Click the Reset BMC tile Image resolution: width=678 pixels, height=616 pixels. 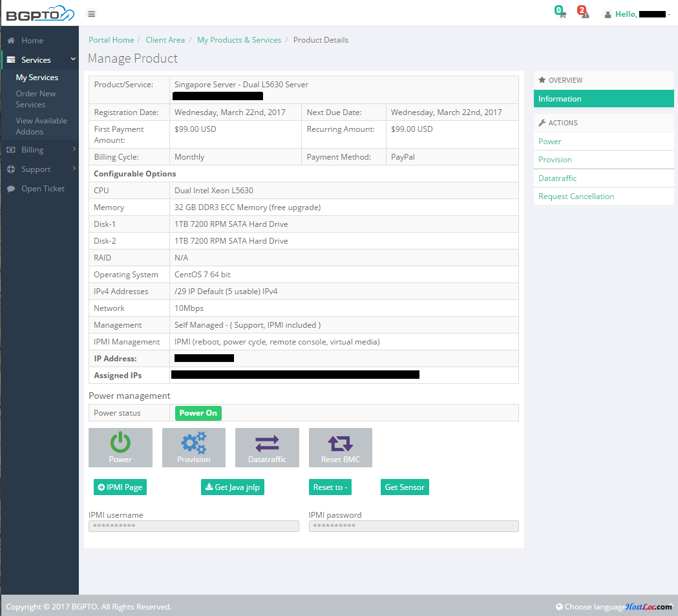340,447
